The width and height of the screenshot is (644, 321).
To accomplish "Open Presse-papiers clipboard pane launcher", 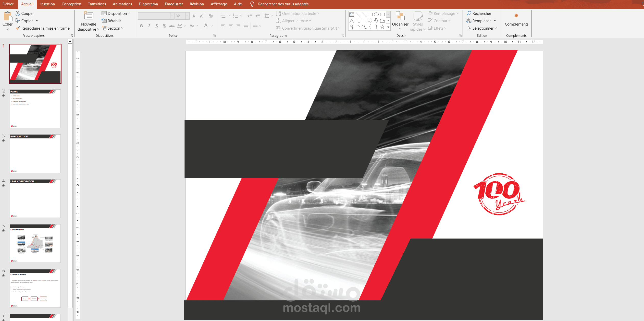I will point(72,35).
